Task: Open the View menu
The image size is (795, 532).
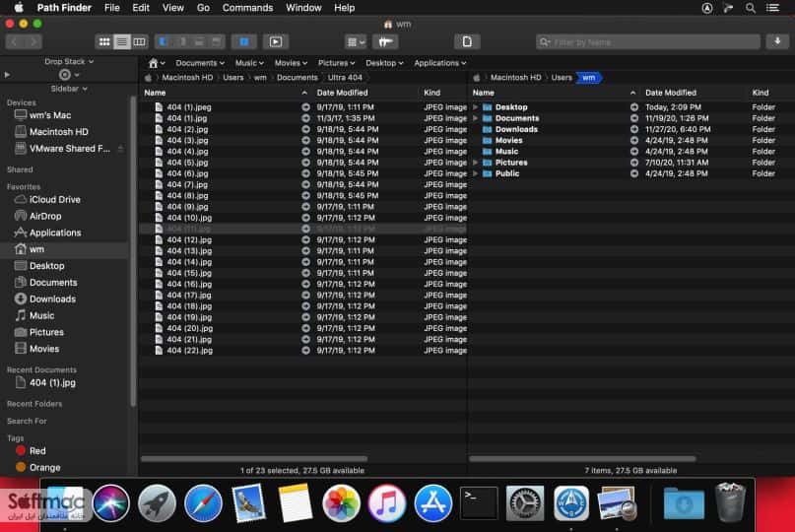Action: (x=173, y=8)
